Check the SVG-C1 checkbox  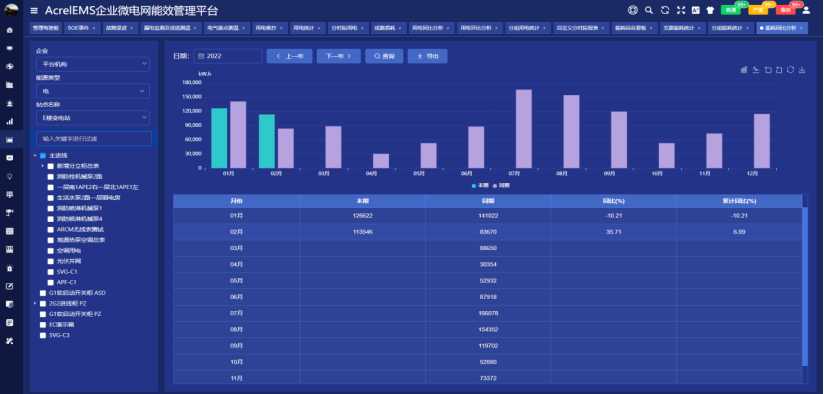point(50,272)
